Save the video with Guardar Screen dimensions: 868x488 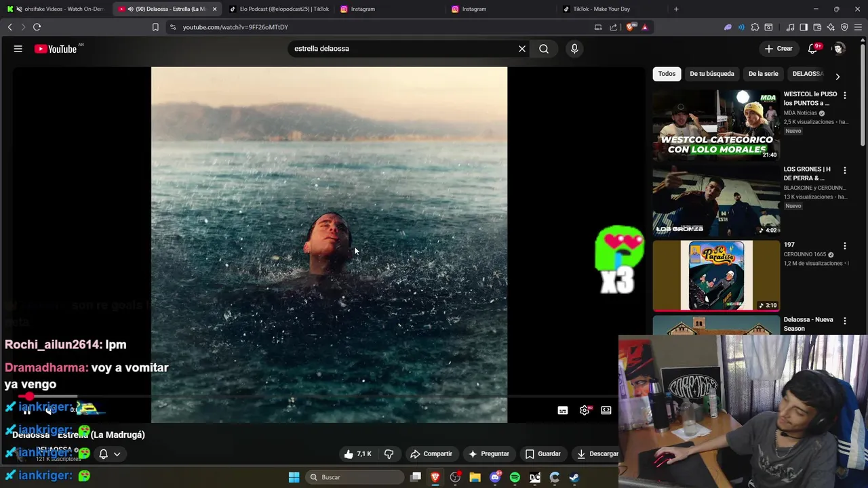click(x=543, y=454)
